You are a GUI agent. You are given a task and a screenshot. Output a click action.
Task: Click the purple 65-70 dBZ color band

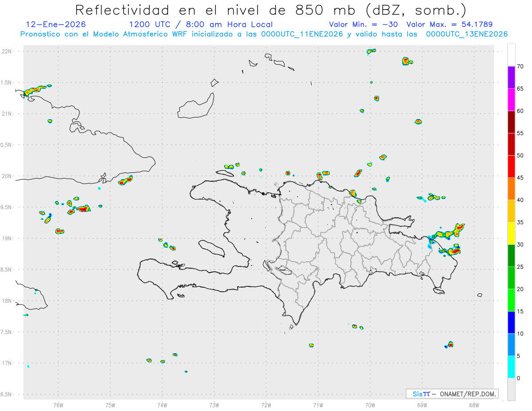[x=511, y=77]
